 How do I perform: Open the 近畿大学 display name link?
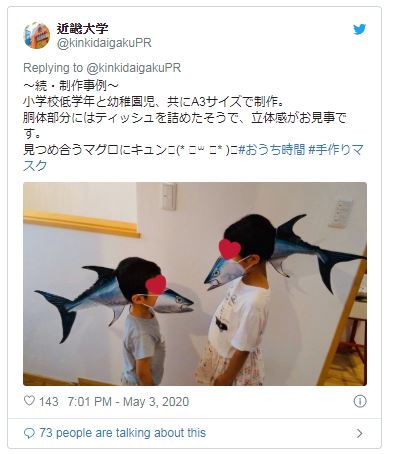(x=82, y=28)
